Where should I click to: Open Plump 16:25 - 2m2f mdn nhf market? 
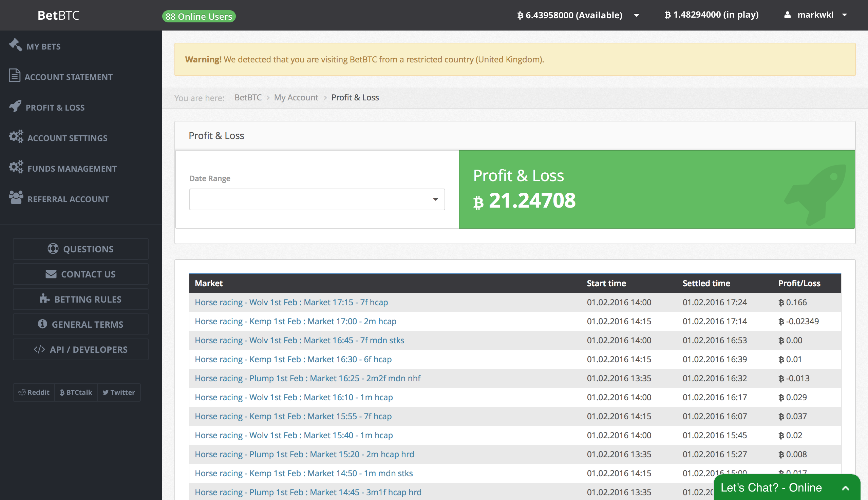click(307, 378)
